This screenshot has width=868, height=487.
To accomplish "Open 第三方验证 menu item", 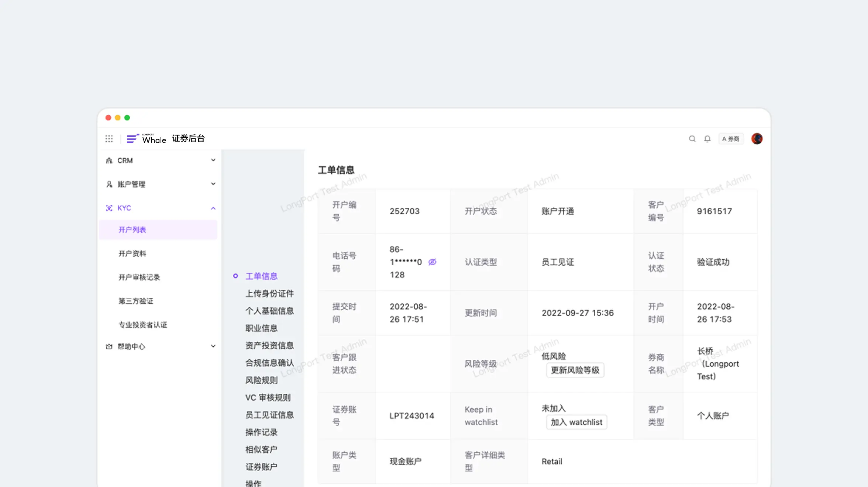I will (135, 301).
